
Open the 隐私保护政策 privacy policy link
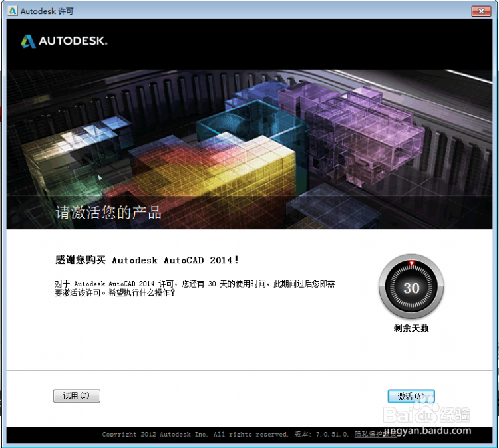375,434
